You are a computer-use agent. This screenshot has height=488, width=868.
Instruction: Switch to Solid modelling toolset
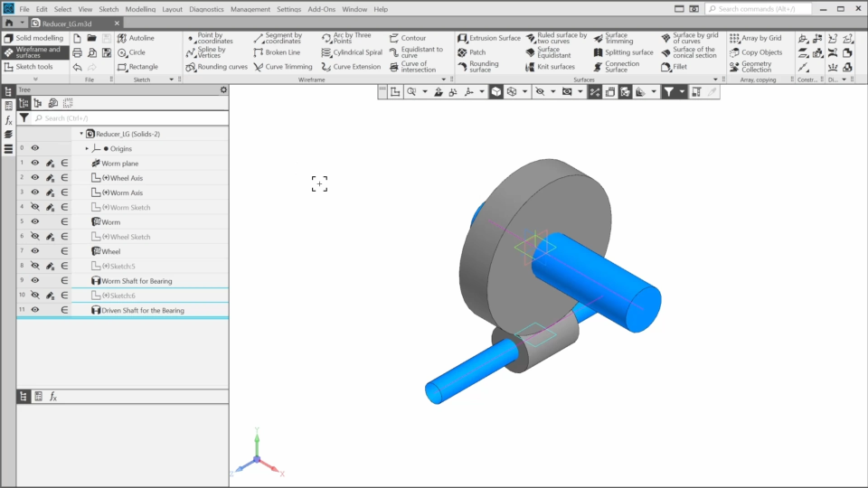point(34,38)
